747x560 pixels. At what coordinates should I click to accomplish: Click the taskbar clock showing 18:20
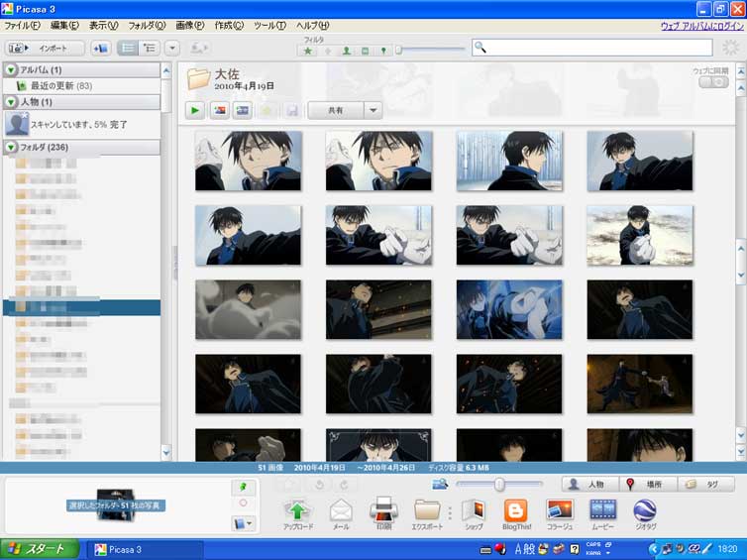pos(727,549)
